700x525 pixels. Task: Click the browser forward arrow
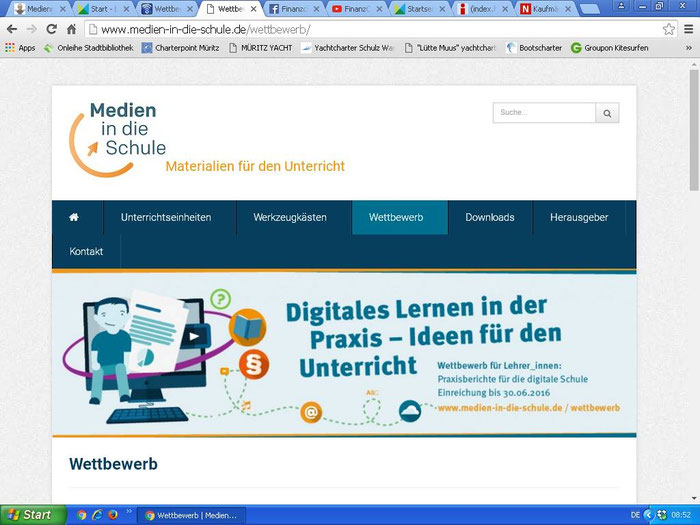coord(32,29)
